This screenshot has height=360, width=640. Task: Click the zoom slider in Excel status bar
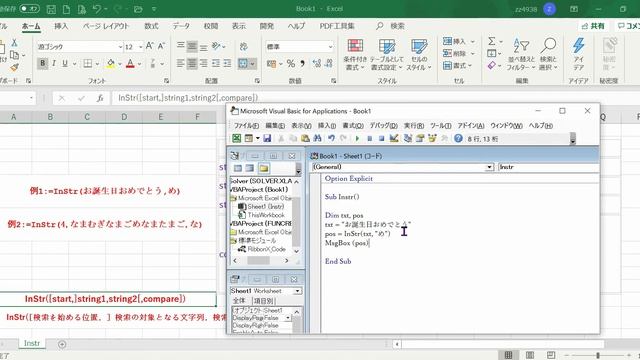coord(598,355)
